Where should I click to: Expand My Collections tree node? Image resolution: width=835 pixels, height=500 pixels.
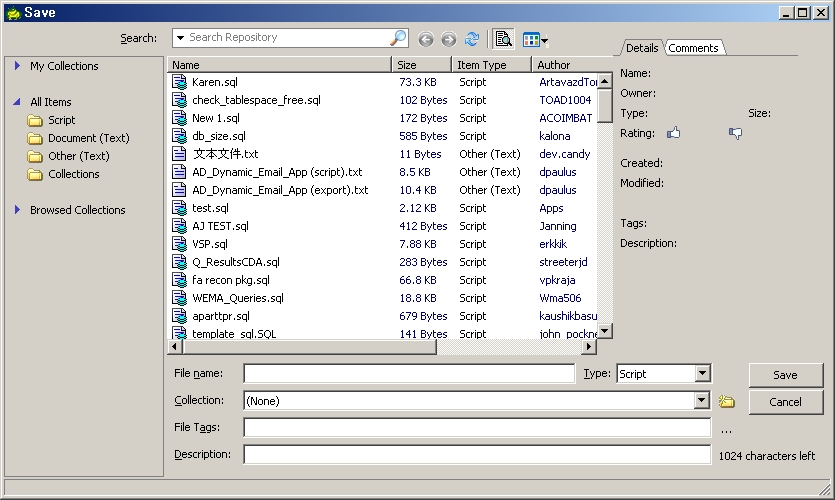click(x=18, y=66)
